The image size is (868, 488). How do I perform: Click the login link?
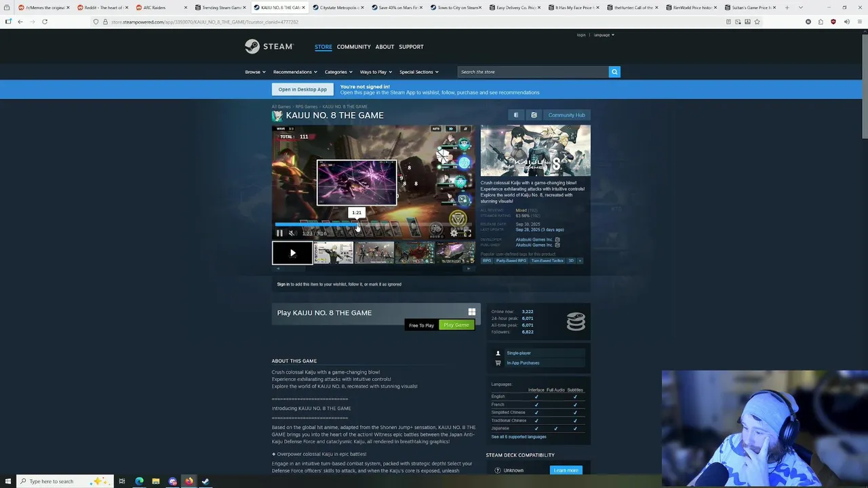581,35
